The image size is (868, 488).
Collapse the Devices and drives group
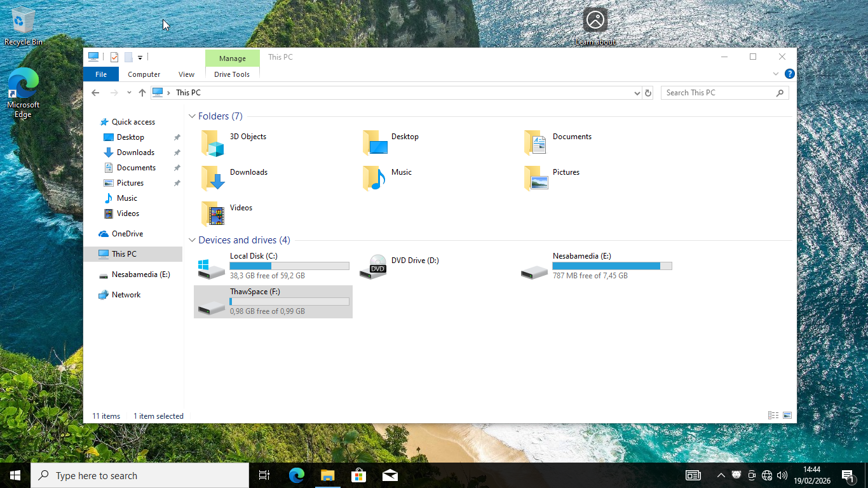tap(192, 240)
